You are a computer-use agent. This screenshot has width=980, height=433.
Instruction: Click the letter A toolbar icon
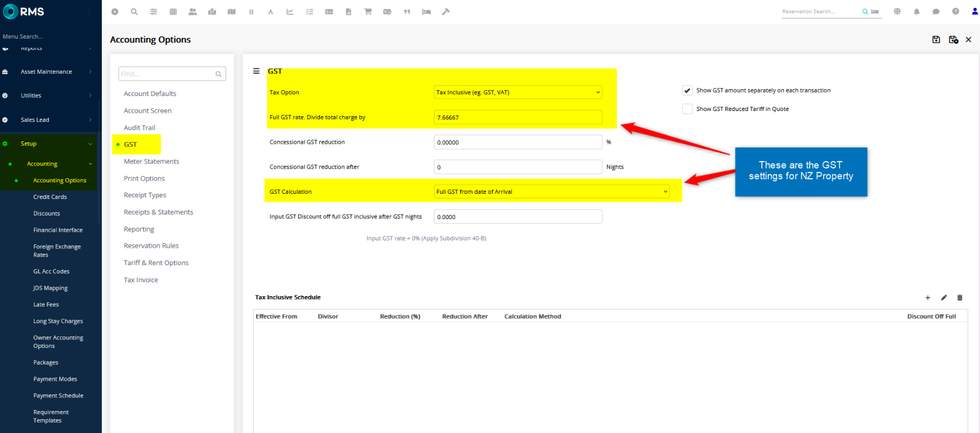tap(270, 12)
